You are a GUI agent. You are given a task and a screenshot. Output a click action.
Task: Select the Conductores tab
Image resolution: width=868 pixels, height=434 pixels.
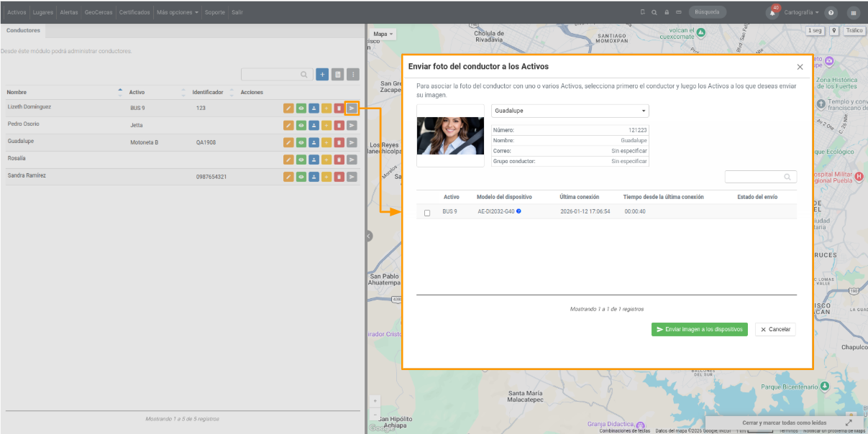click(23, 30)
